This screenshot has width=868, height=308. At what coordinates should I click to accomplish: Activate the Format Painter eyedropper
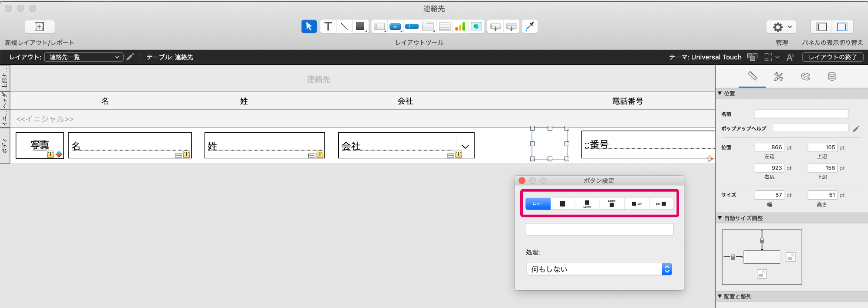click(530, 26)
